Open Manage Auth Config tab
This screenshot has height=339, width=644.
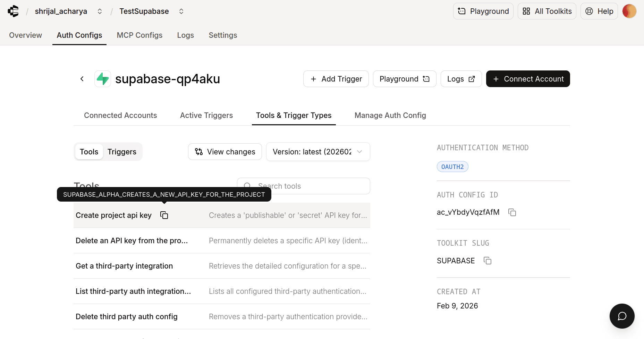coord(390,115)
